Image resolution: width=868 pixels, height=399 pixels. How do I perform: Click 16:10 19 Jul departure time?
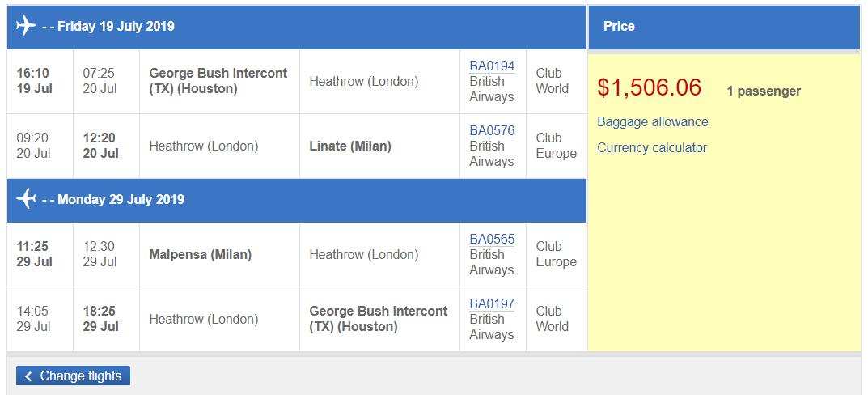tap(34, 81)
